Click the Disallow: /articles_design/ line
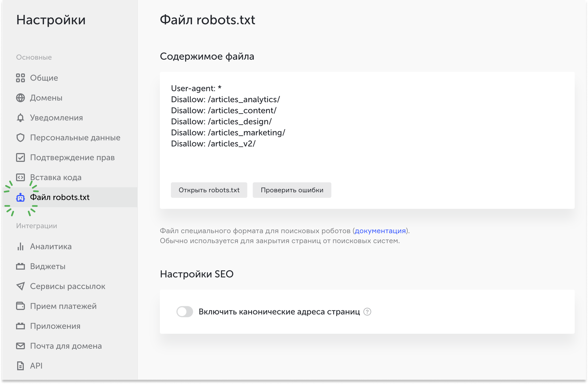The image size is (588, 384). 221,121
